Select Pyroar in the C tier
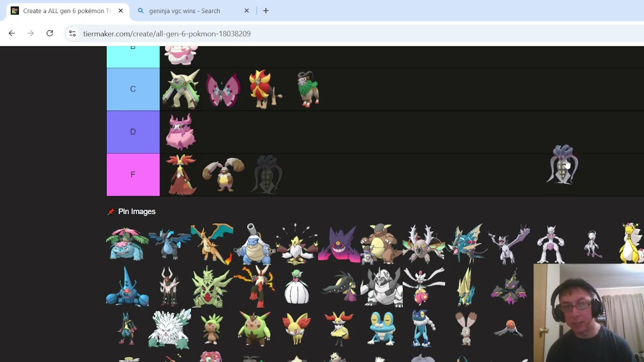The width and height of the screenshot is (644, 362). coord(265,89)
